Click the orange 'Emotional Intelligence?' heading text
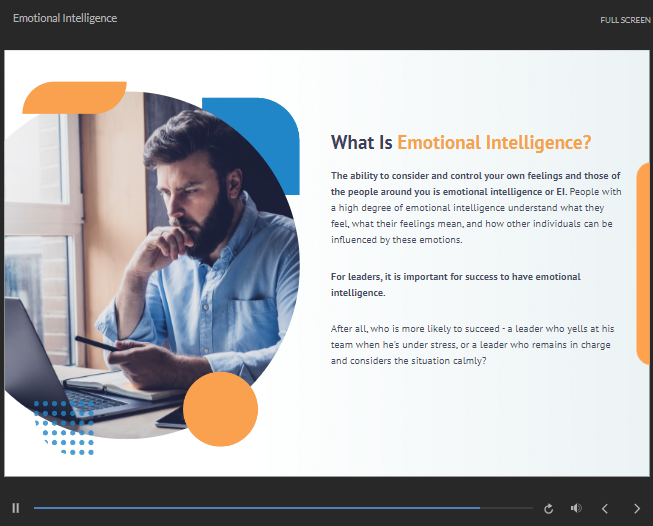The image size is (653, 526). 494,142
